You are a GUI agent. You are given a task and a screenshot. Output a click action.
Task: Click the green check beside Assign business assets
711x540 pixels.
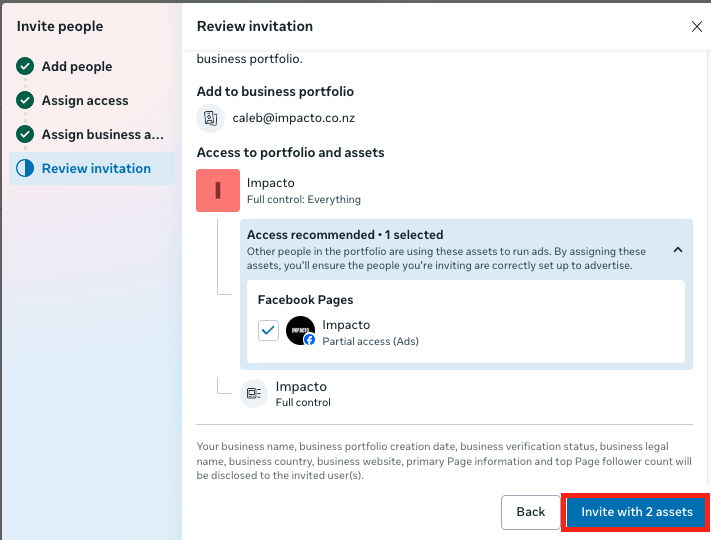(25, 135)
